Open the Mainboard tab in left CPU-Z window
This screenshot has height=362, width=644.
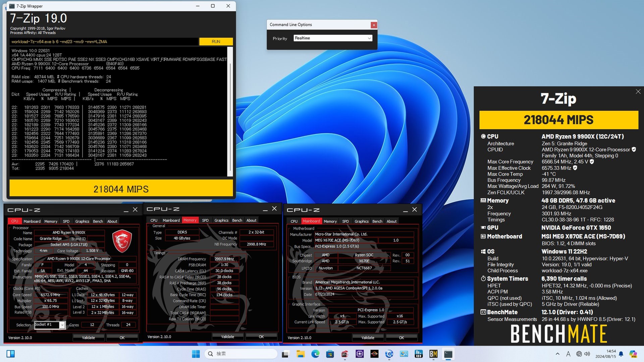(32, 221)
